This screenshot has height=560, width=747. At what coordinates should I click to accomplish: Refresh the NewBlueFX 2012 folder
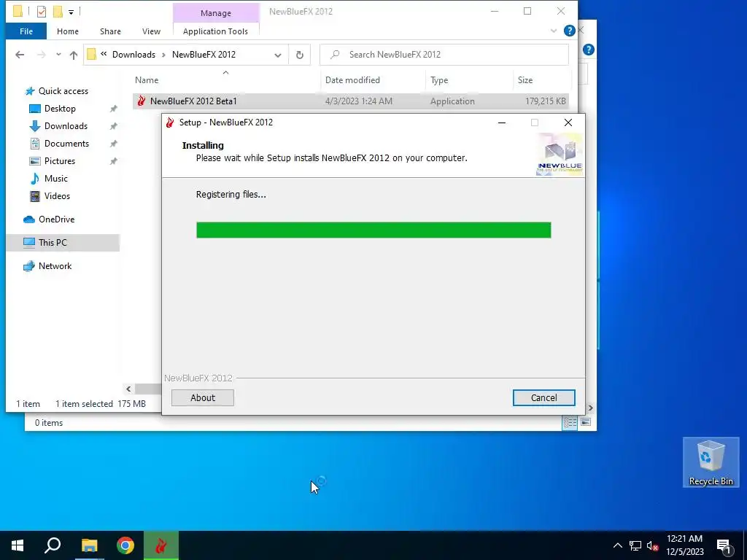click(x=300, y=55)
